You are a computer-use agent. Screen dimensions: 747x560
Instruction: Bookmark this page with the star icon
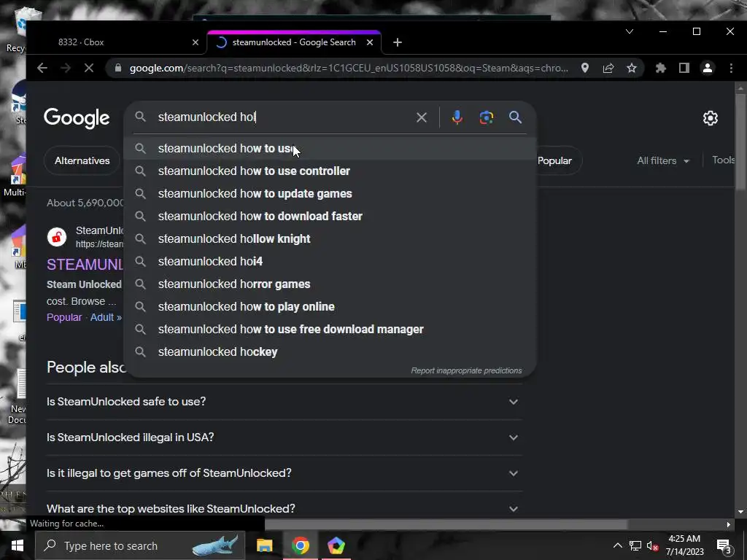(x=631, y=68)
